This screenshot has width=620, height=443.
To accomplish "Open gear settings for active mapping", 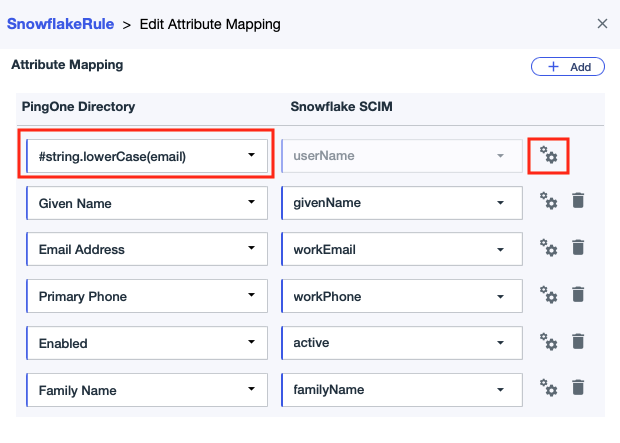I will pos(548,342).
